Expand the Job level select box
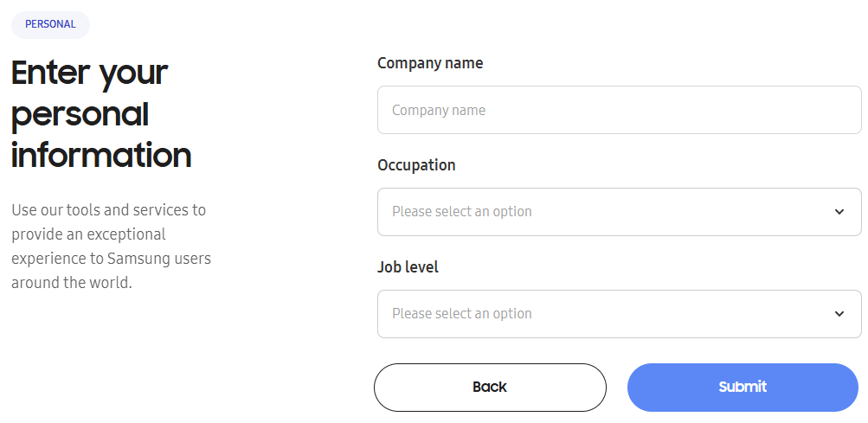The image size is (868, 423). pyautogui.click(x=619, y=314)
